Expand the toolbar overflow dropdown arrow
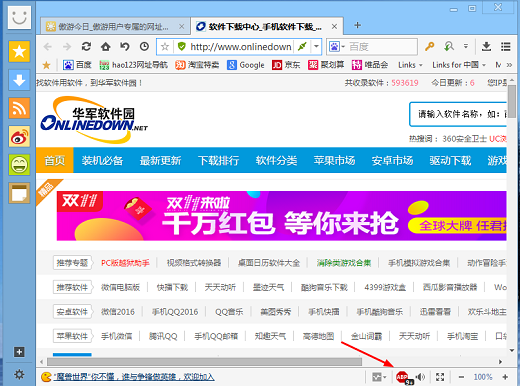Image resolution: width=520 pixels, height=386 pixels. click(x=466, y=46)
